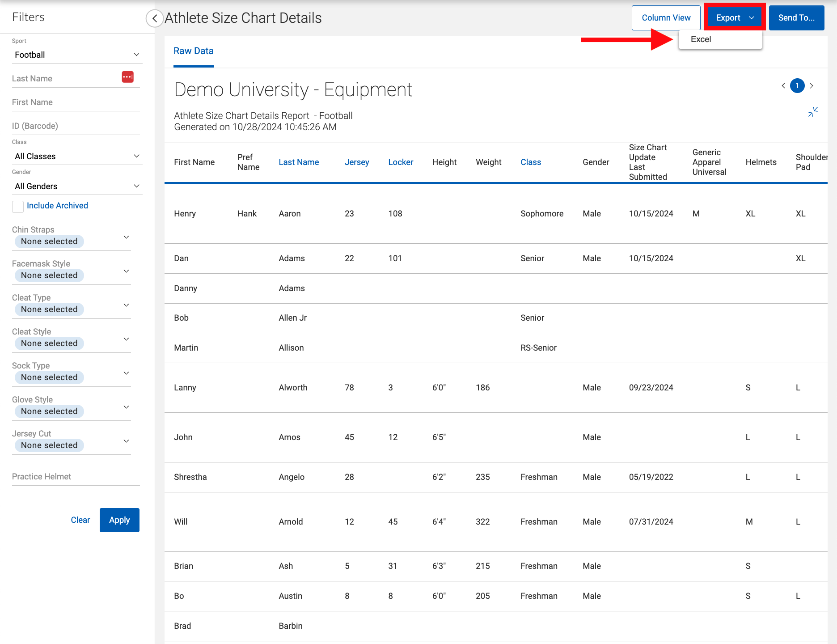The image size is (837, 644).
Task: Click the Pref Name column header
Action: 248,162
